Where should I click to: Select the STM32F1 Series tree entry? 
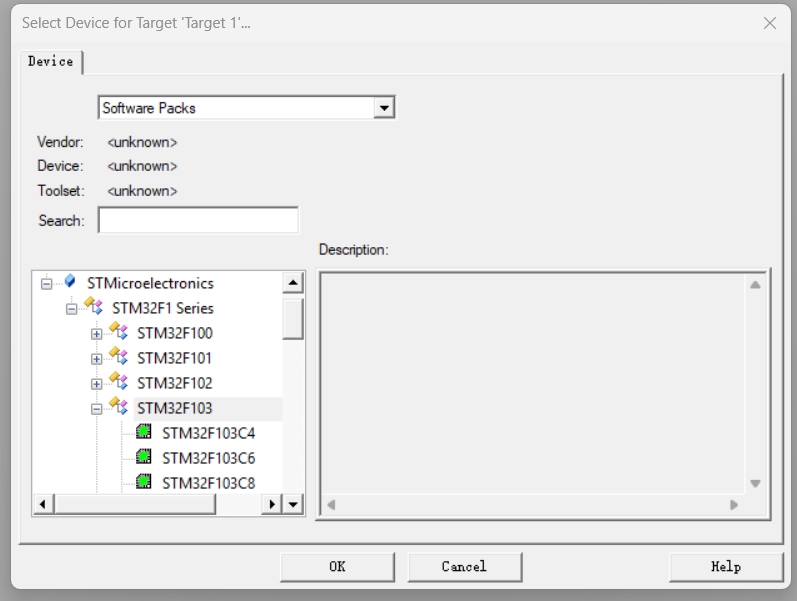(163, 308)
